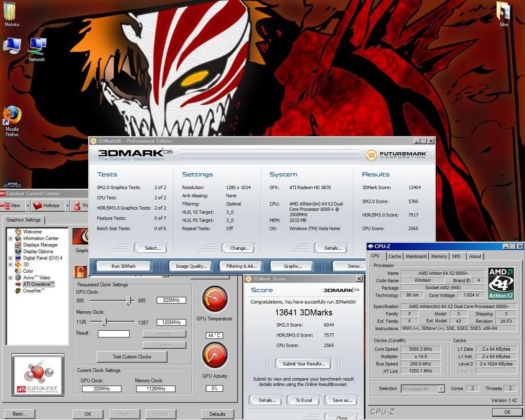This screenshot has width=525, height=420.
Task: Click the Profiles person icon in Catalyst
Action: pyautogui.click(x=77, y=205)
